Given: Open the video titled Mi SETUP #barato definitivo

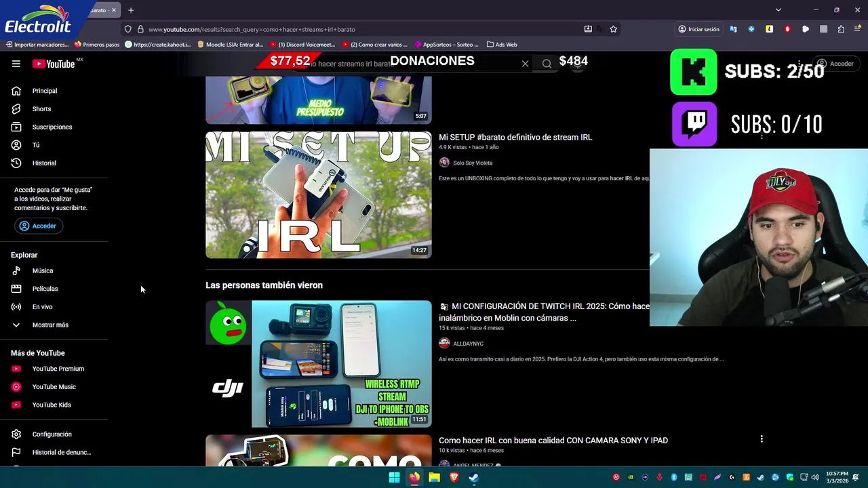Looking at the screenshot, I should coord(515,137).
